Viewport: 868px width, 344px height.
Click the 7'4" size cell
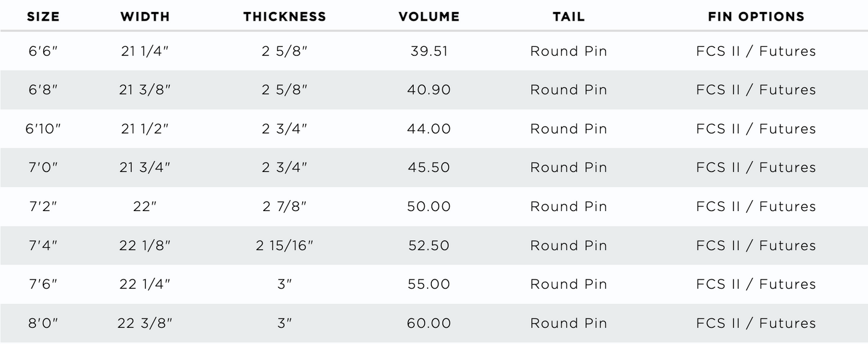[x=43, y=245]
